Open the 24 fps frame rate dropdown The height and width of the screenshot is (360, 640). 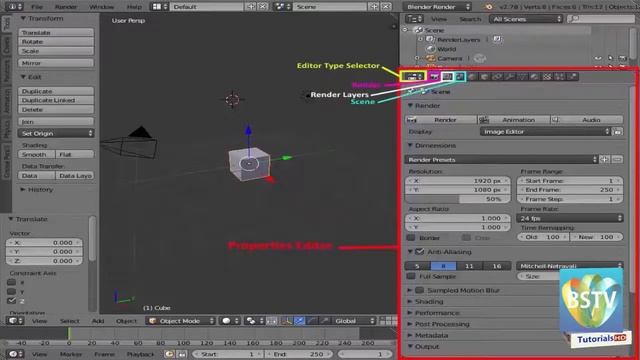pos(570,218)
